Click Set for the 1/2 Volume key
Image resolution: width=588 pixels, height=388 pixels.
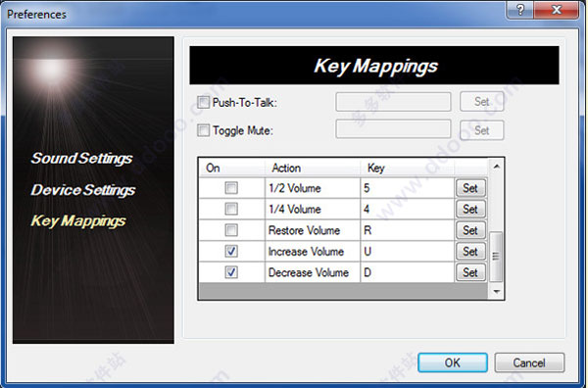tap(470, 188)
